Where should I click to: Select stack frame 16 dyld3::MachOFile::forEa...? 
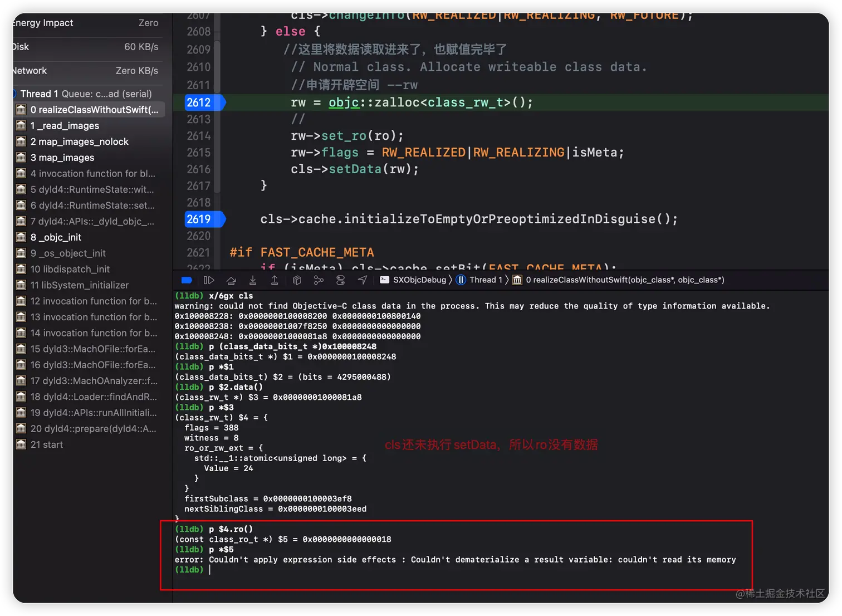[x=89, y=365]
